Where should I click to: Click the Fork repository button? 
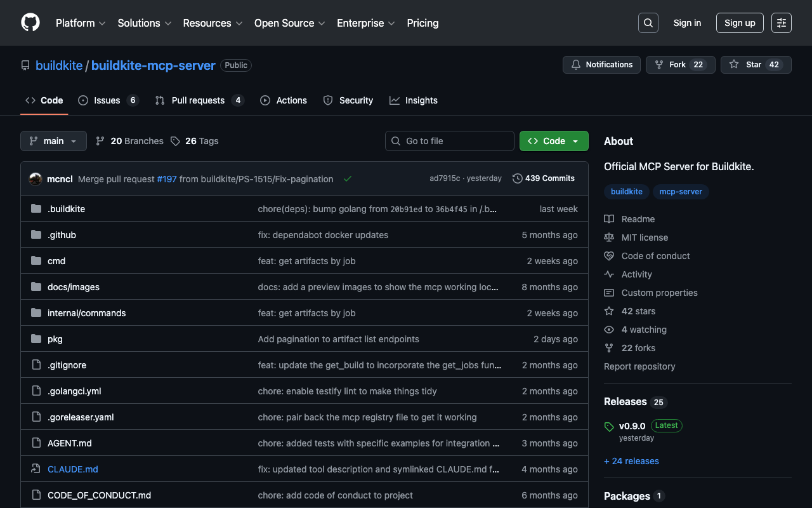680,65
